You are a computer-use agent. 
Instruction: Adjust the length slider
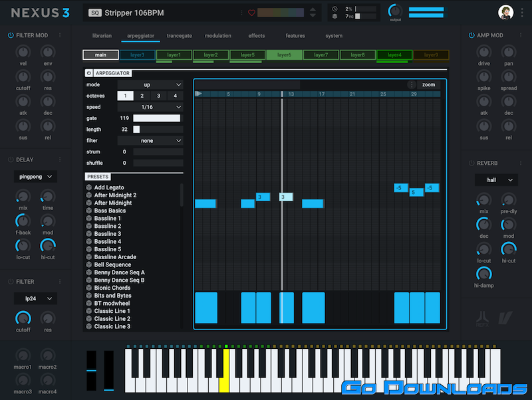click(158, 130)
